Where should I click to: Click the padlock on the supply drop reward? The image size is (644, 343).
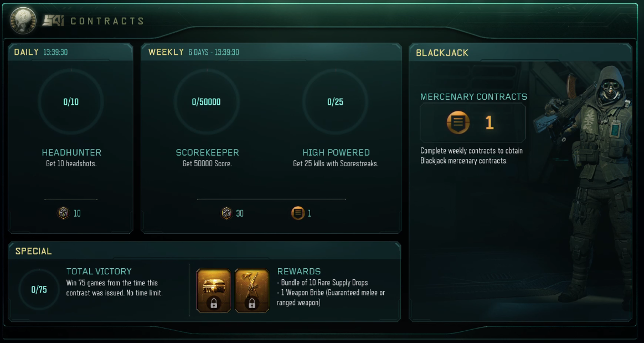pos(214,304)
